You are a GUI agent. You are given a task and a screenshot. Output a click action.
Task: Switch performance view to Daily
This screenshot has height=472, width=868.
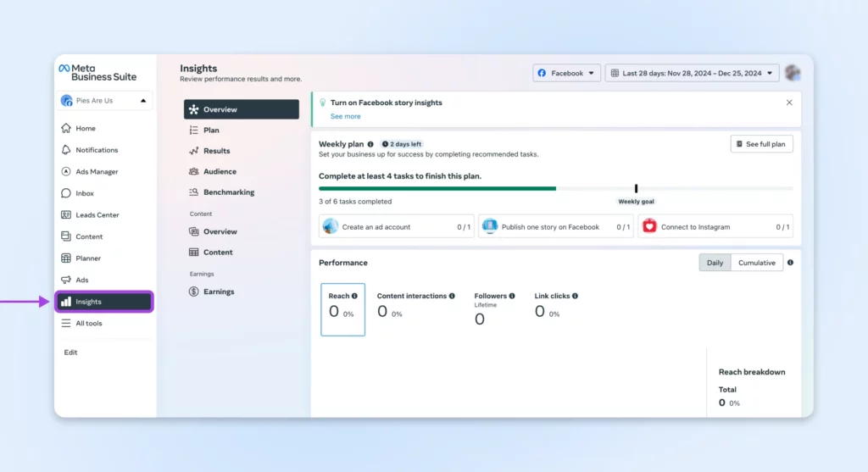[x=715, y=263]
